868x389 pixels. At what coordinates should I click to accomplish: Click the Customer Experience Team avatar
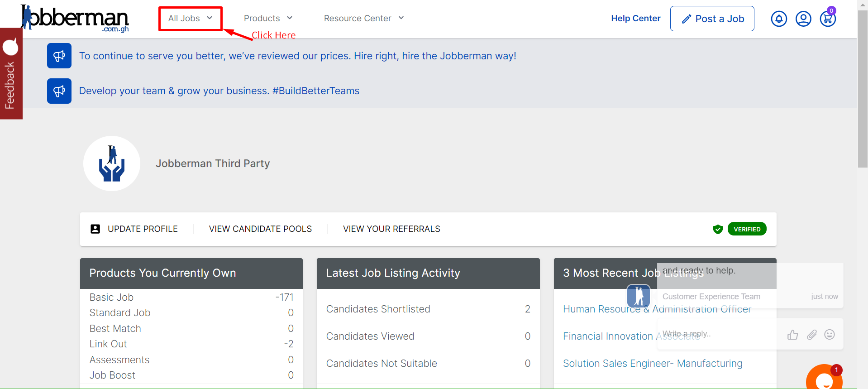639,296
